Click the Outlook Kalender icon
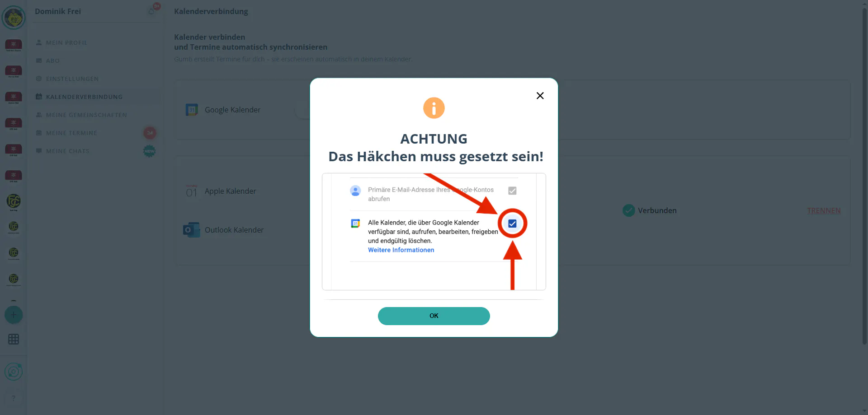868x415 pixels. [191, 230]
